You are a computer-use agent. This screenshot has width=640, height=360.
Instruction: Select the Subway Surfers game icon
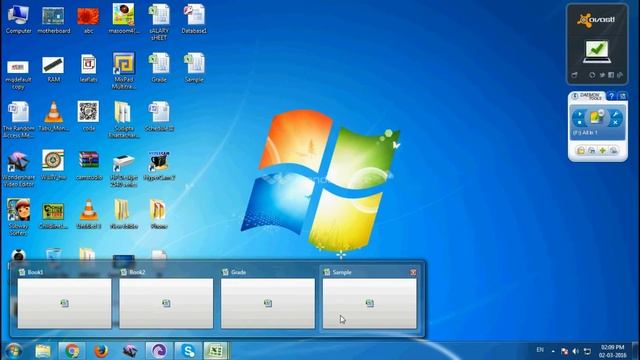point(18,217)
